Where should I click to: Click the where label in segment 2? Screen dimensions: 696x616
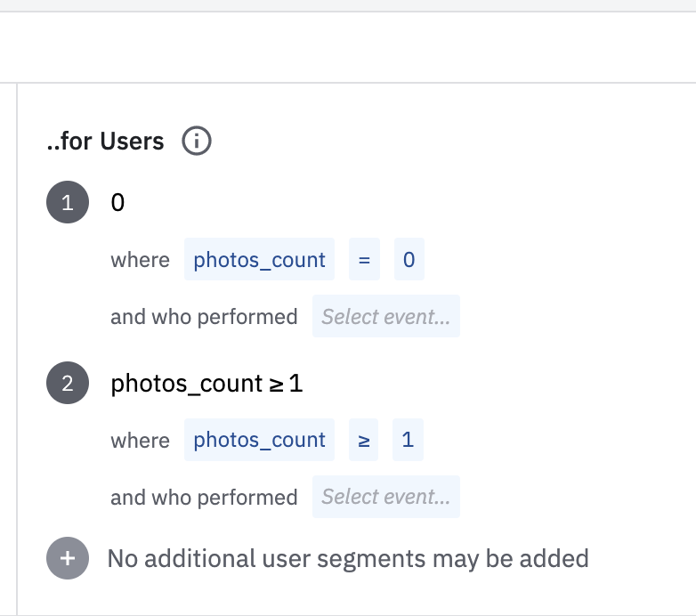(140, 440)
